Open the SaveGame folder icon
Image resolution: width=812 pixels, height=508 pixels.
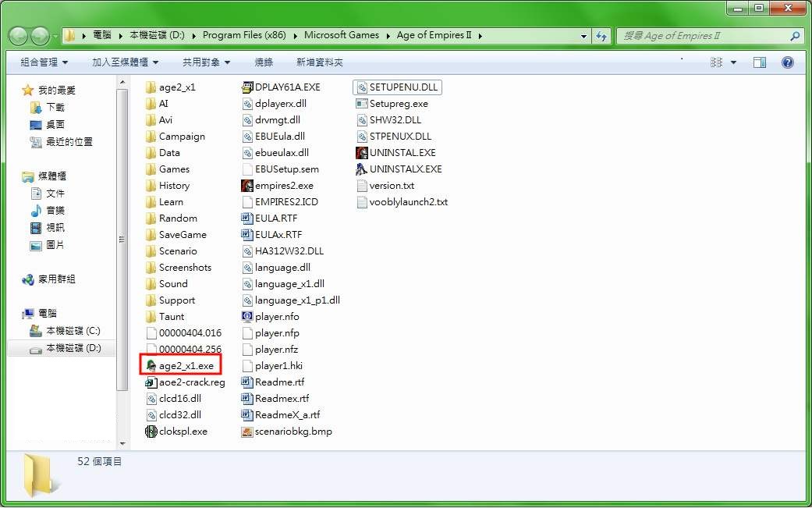point(151,235)
